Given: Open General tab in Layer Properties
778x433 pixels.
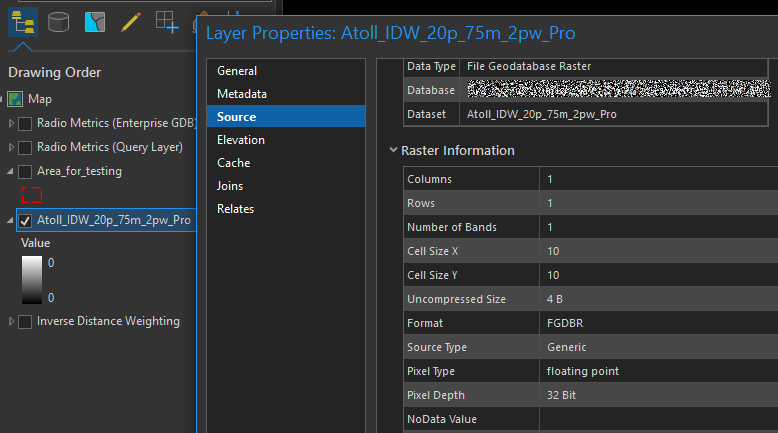Looking at the screenshot, I should [x=286, y=71].
